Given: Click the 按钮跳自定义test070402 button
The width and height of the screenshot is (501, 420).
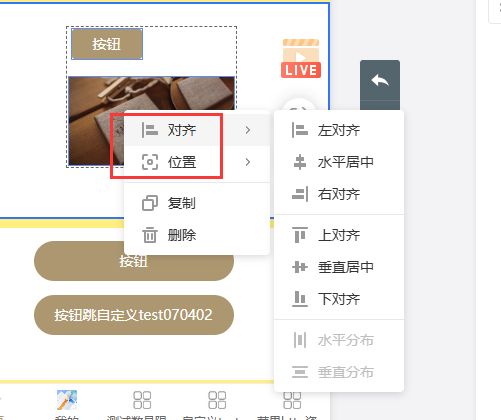Looking at the screenshot, I should (x=134, y=315).
